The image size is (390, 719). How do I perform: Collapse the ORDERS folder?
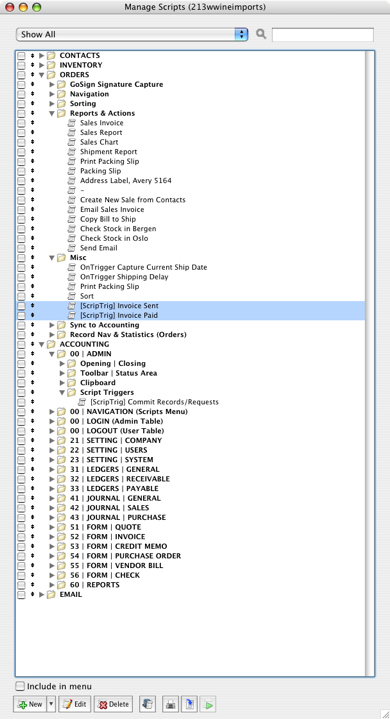[x=42, y=75]
